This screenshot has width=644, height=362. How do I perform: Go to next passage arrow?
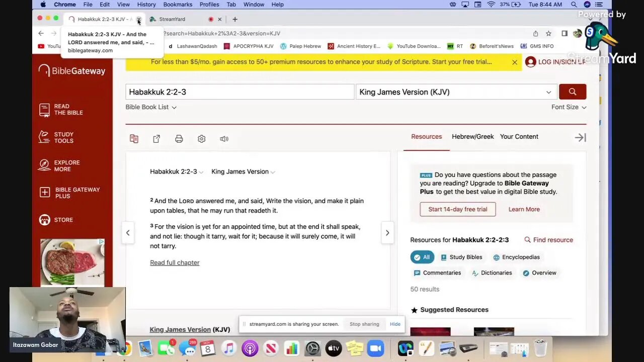tap(387, 233)
